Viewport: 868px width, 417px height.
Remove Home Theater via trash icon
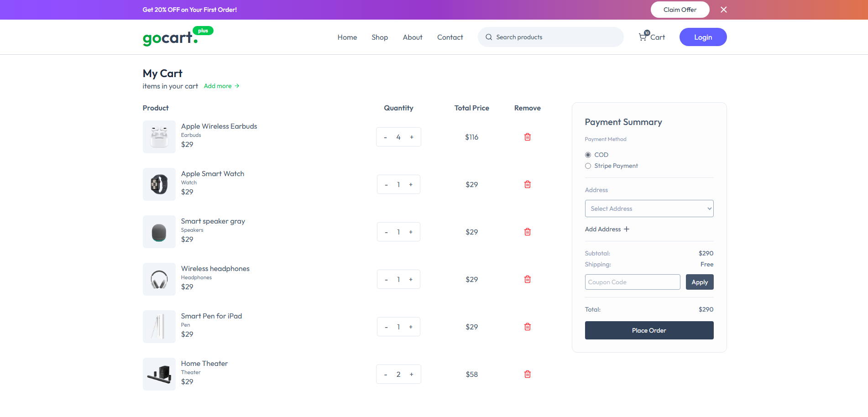pos(527,374)
